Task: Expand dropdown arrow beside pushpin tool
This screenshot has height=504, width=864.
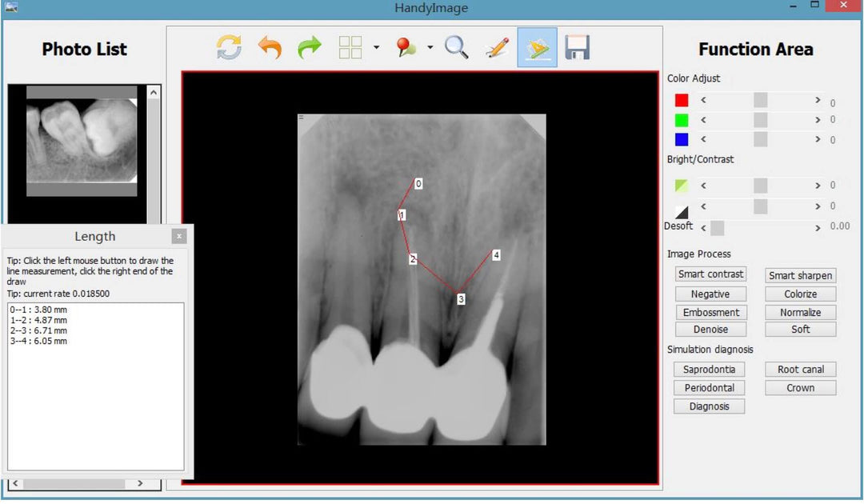Action: click(x=430, y=48)
